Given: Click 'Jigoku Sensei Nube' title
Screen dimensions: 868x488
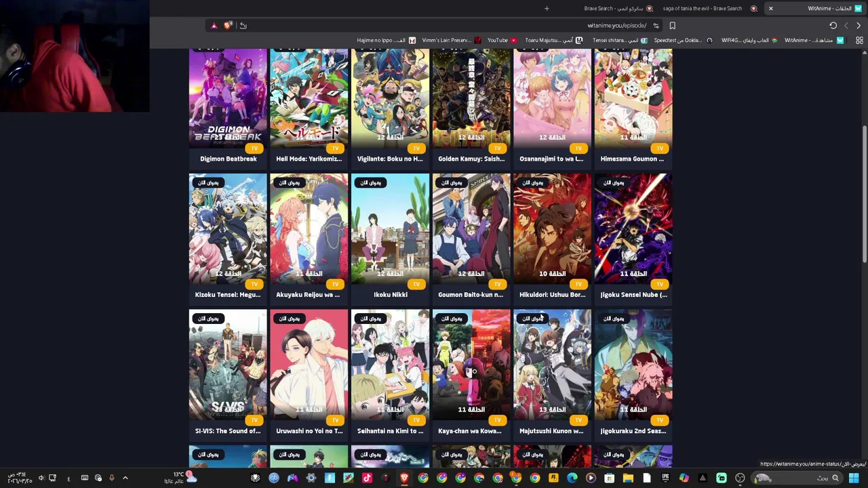Looking at the screenshot, I should tap(633, 295).
